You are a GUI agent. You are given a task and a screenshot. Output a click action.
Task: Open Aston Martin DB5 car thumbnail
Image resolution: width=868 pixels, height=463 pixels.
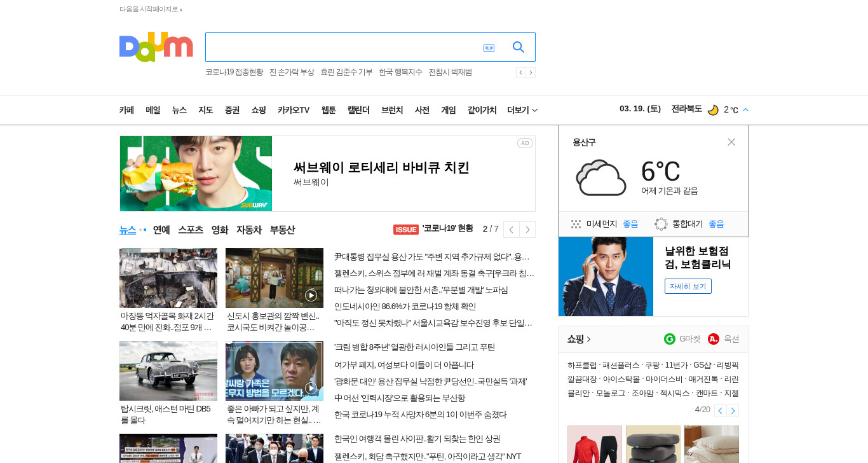click(x=168, y=371)
